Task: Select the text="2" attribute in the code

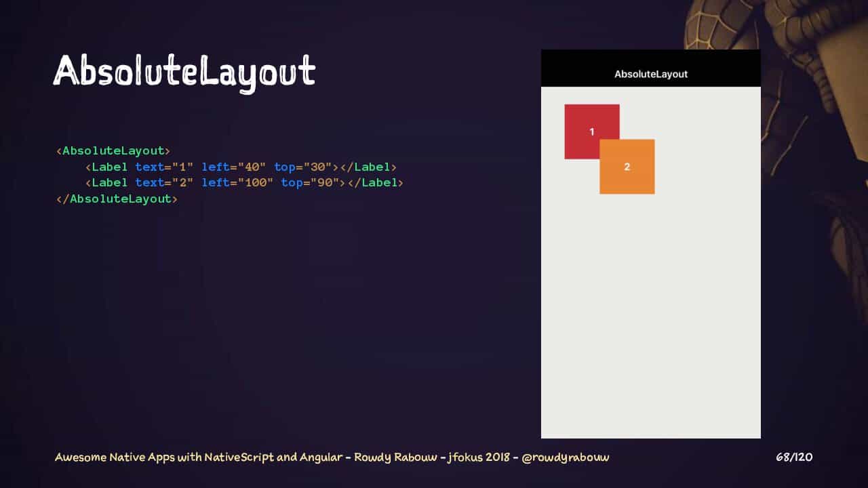Action: (x=164, y=182)
